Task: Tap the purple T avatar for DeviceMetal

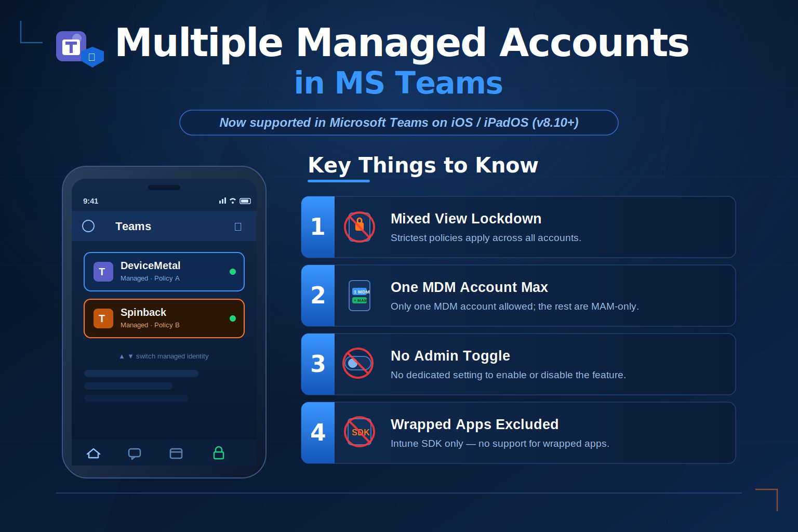Action: 103,272
